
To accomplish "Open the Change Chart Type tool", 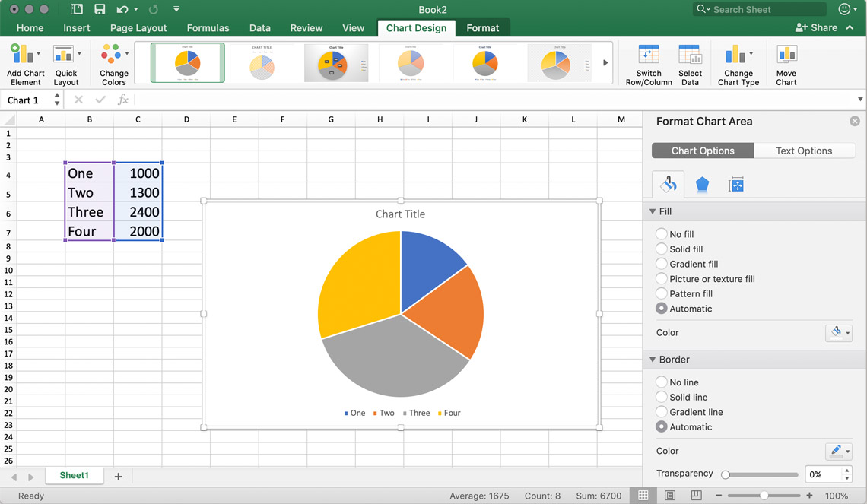I will point(738,64).
